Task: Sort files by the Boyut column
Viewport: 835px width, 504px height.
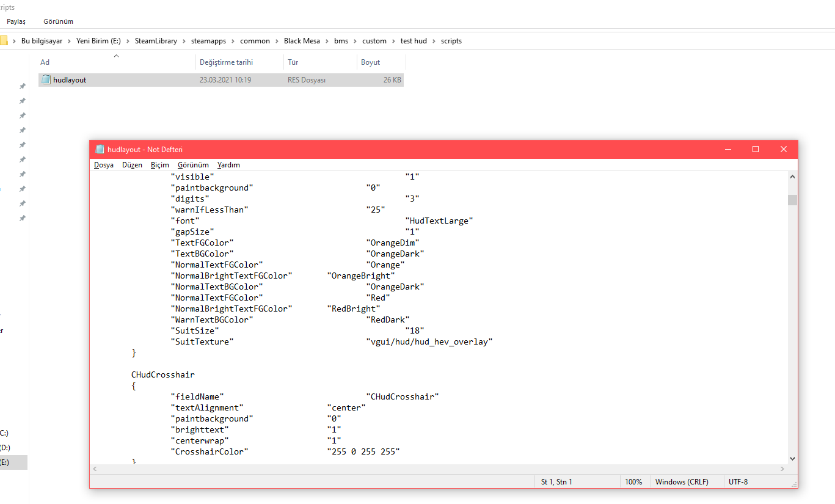Action: tap(381, 62)
